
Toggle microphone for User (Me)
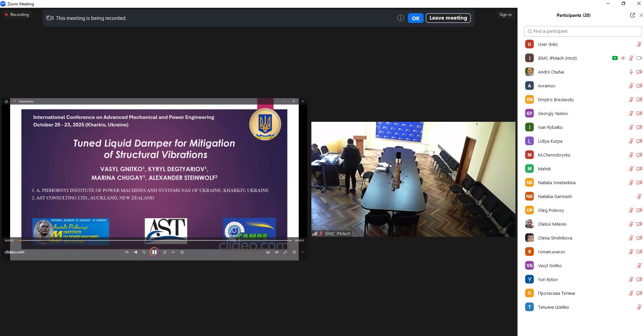point(639,44)
